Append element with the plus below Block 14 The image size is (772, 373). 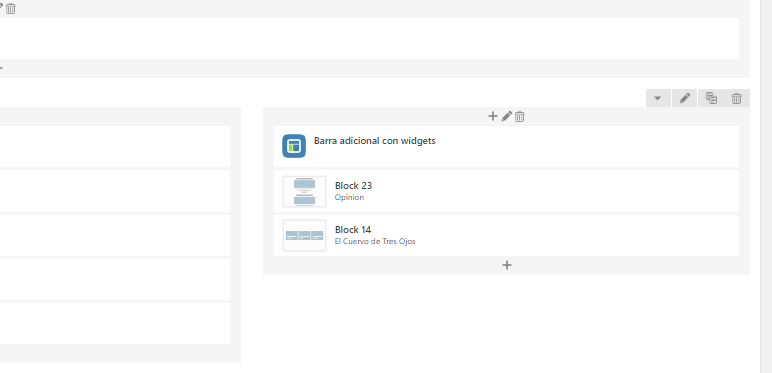coord(507,265)
